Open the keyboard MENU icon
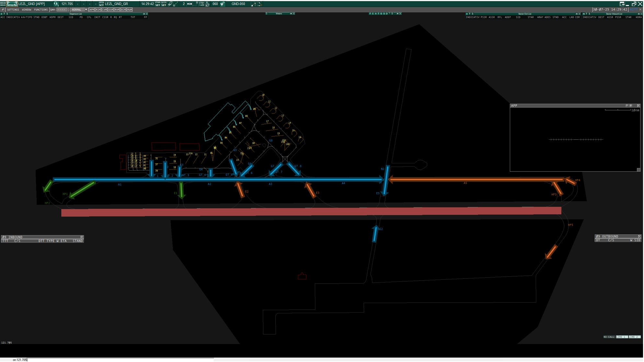The width and height of the screenshot is (644, 362). 3,4
